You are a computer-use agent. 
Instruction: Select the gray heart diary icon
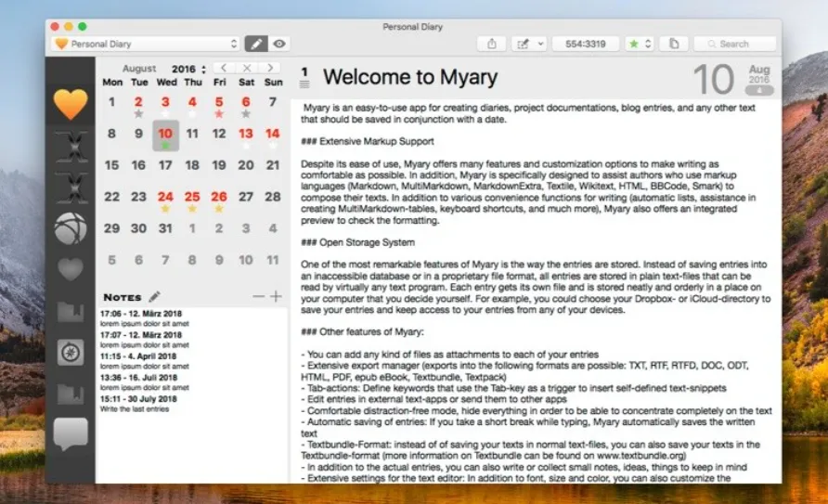click(71, 270)
